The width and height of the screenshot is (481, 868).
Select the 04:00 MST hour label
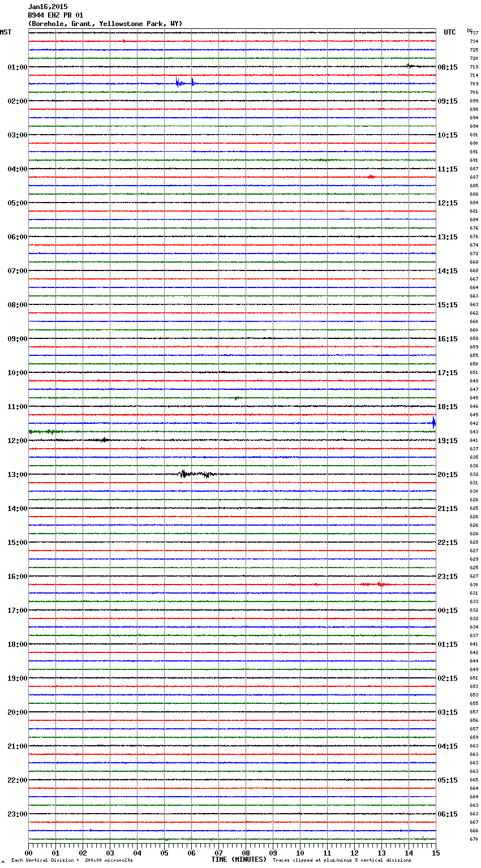[x=18, y=169]
